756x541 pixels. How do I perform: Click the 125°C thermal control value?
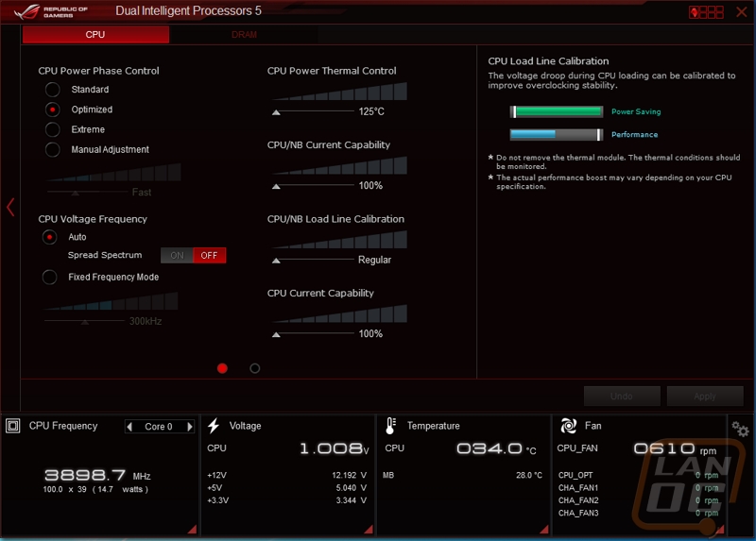[371, 111]
